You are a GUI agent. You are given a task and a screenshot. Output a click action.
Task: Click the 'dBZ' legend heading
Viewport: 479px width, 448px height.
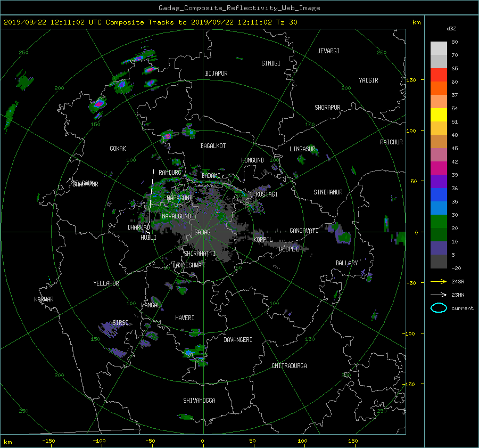point(451,28)
